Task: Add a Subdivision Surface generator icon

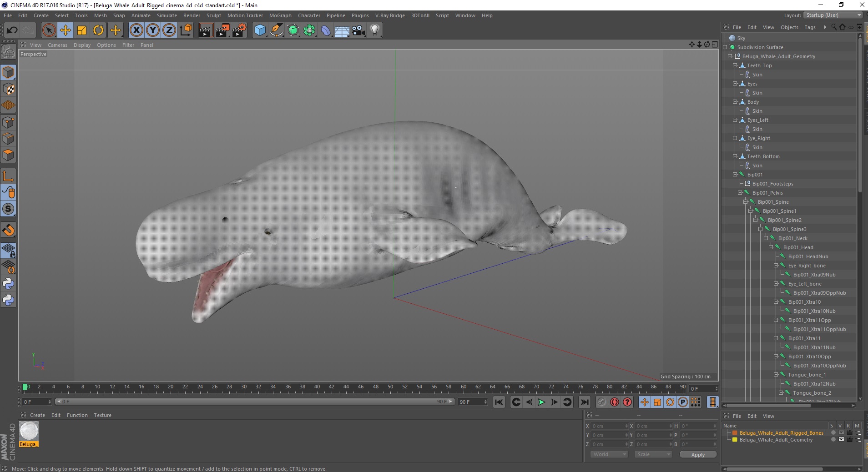Action: click(293, 30)
